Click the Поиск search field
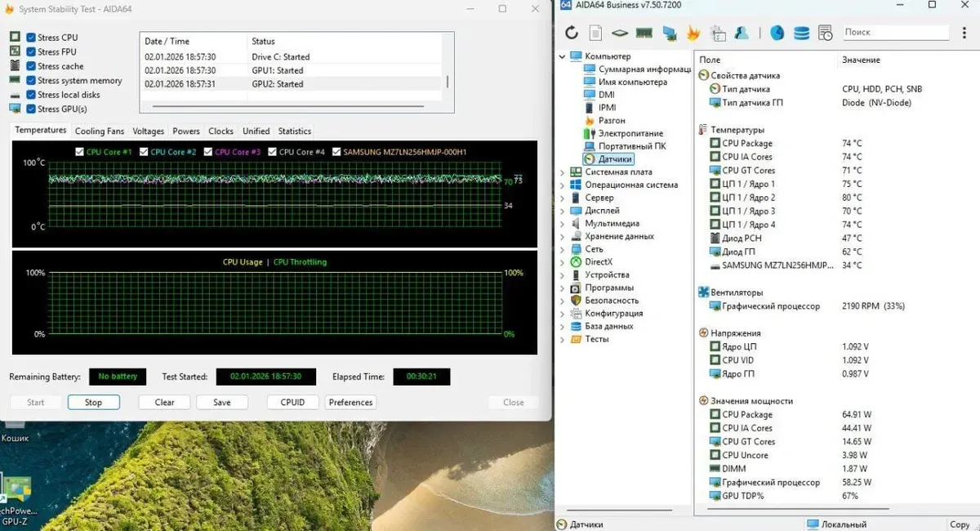 (894, 33)
